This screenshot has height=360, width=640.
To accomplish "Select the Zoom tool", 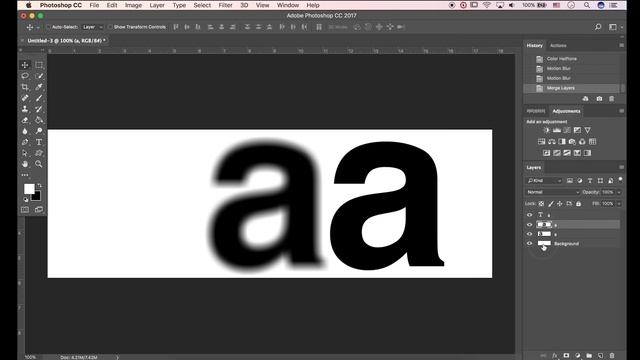I will [x=39, y=164].
